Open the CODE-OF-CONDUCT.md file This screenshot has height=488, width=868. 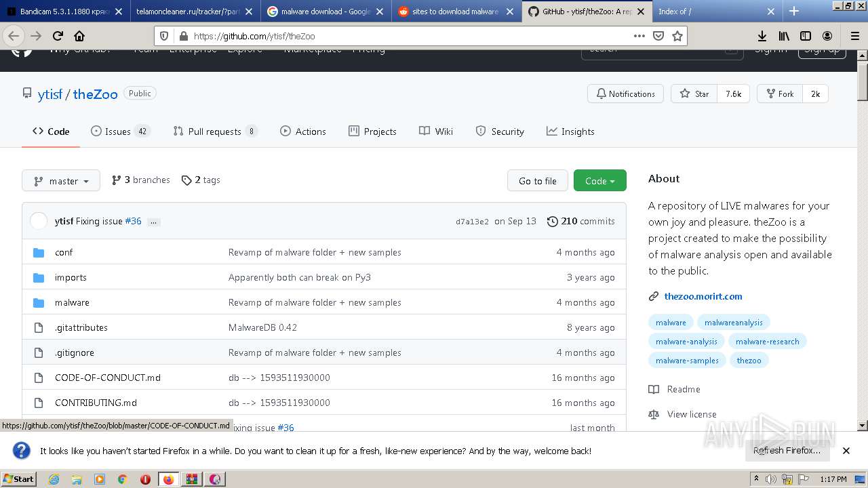[x=108, y=378]
